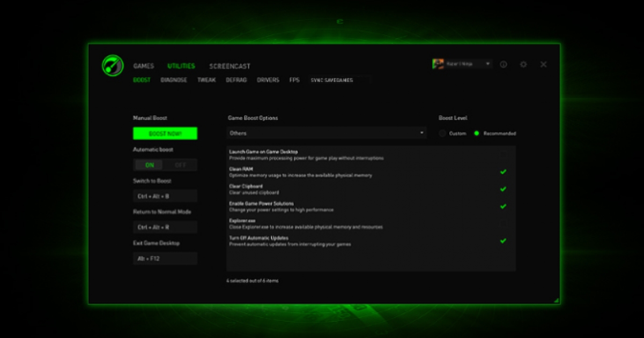The image size is (644, 338).
Task: Enable Launch Game on Game Desktop checkbox
Action: [503, 155]
